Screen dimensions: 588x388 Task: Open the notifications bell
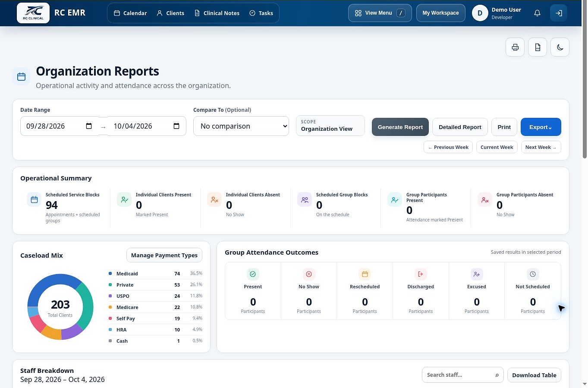[537, 13]
